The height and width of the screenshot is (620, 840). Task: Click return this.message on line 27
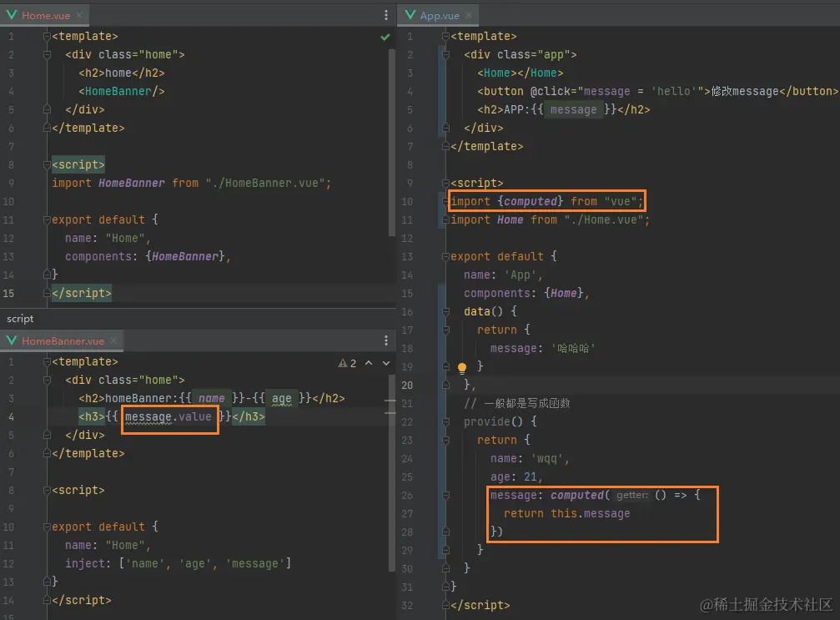click(x=566, y=513)
